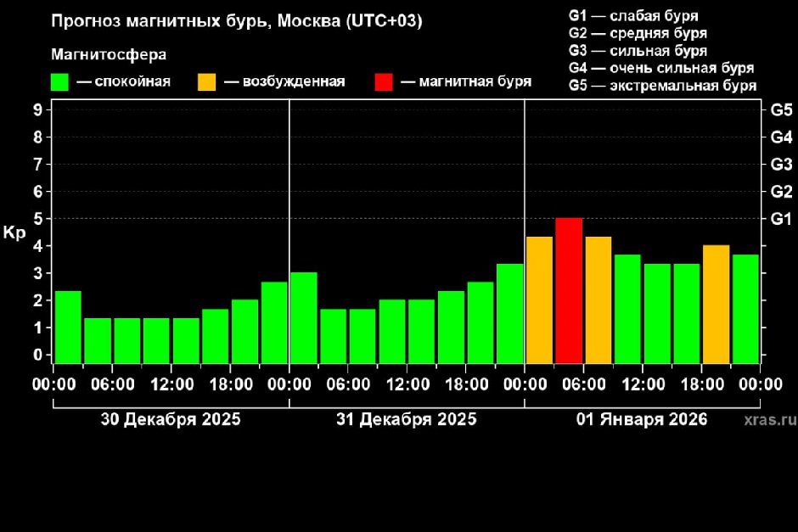Click the '01 Января 2026' date label
The height and width of the screenshot is (532, 798).
(642, 419)
